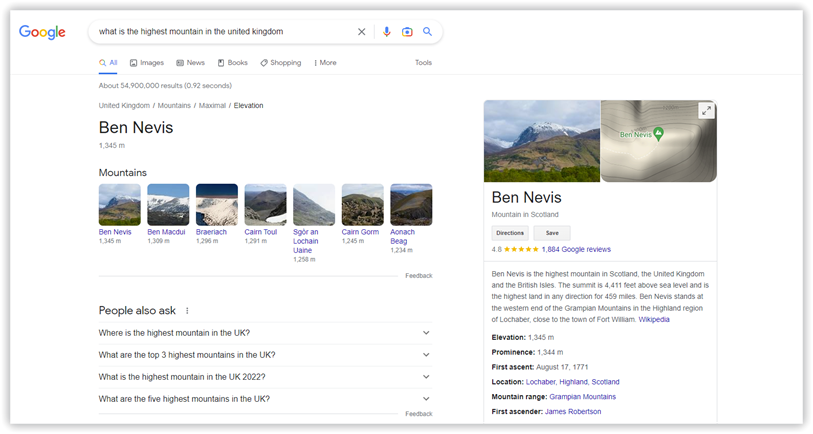Viewport: 813px width, 434px height.
Task: Click the Braeriach link text
Action: click(211, 232)
